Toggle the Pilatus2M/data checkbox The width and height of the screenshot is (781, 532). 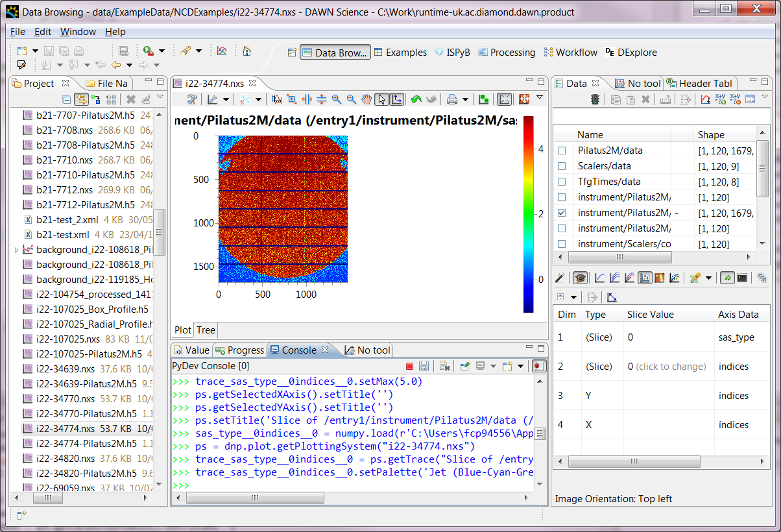click(x=562, y=151)
